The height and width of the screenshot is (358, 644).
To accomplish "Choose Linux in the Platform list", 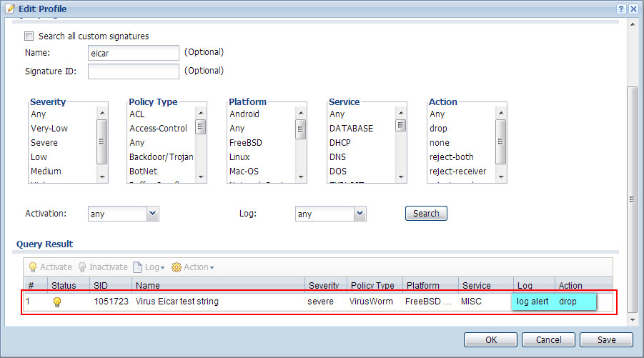I will click(x=242, y=157).
